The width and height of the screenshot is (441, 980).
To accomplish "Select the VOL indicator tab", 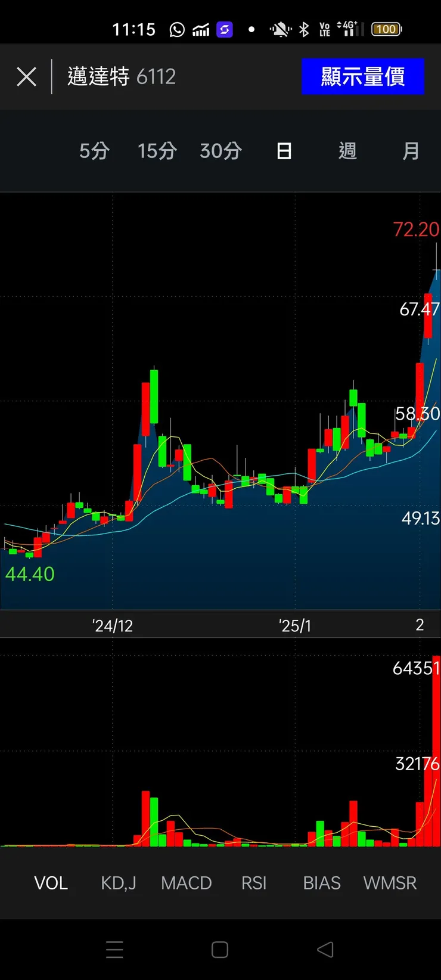I will (51, 883).
